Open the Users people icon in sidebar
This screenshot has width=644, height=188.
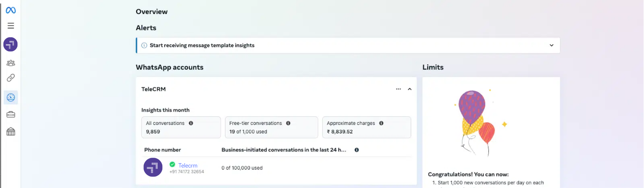[x=11, y=63]
